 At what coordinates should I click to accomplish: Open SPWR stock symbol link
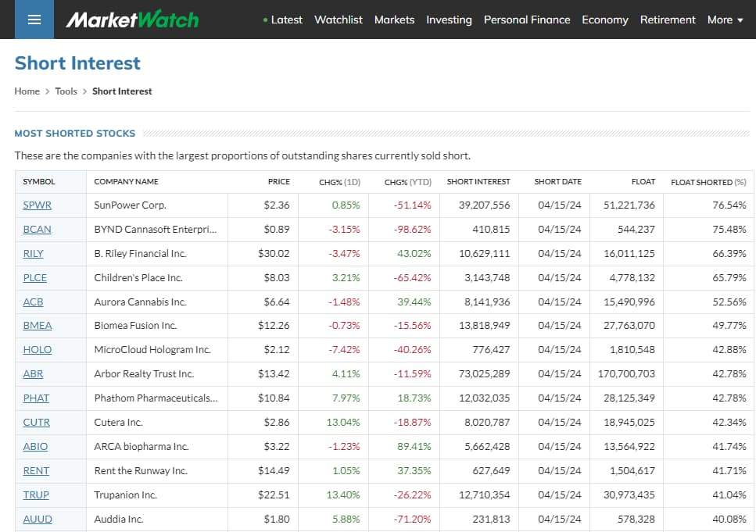pyautogui.click(x=37, y=205)
